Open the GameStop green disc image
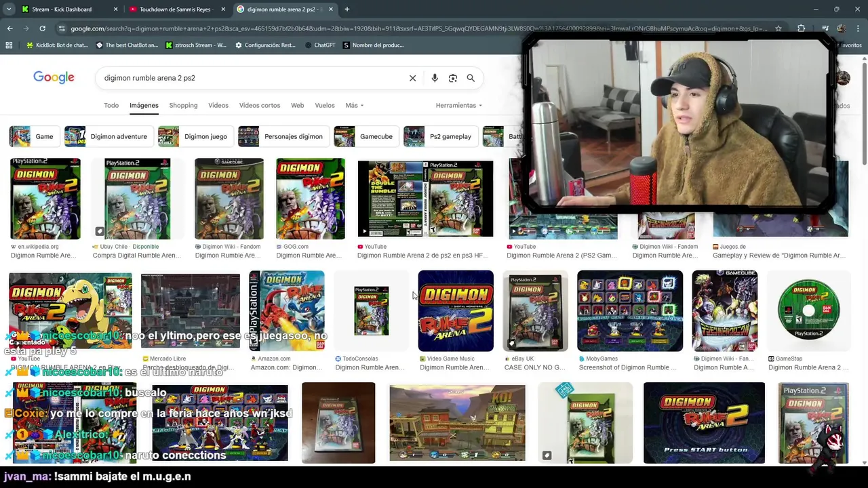Image resolution: width=868 pixels, height=488 pixels. pyautogui.click(x=808, y=310)
